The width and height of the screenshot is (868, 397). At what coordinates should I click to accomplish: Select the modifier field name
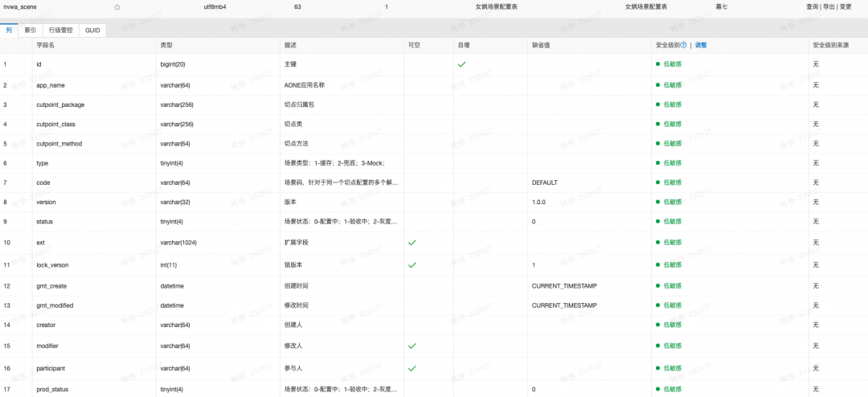pos(47,346)
